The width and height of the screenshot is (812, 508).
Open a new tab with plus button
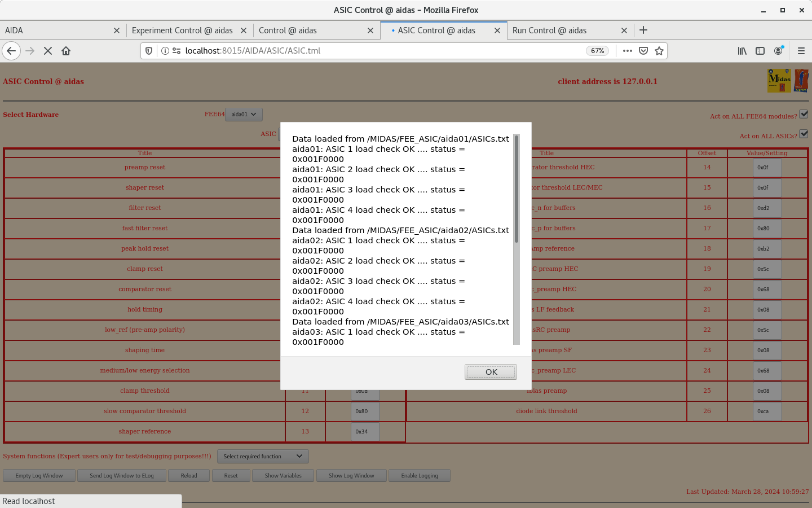[643, 30]
